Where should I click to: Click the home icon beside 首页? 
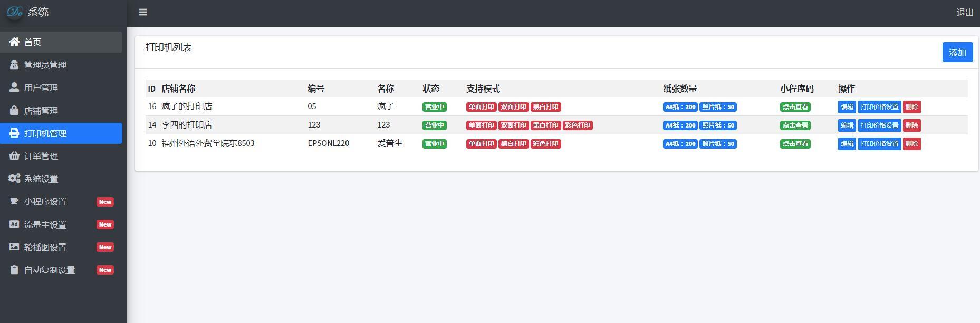coord(14,42)
